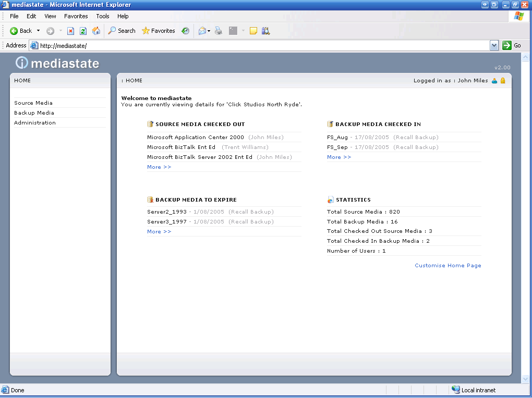The width and height of the screenshot is (532, 398).
Task: Open the Customise Home Page link
Action: (x=448, y=266)
